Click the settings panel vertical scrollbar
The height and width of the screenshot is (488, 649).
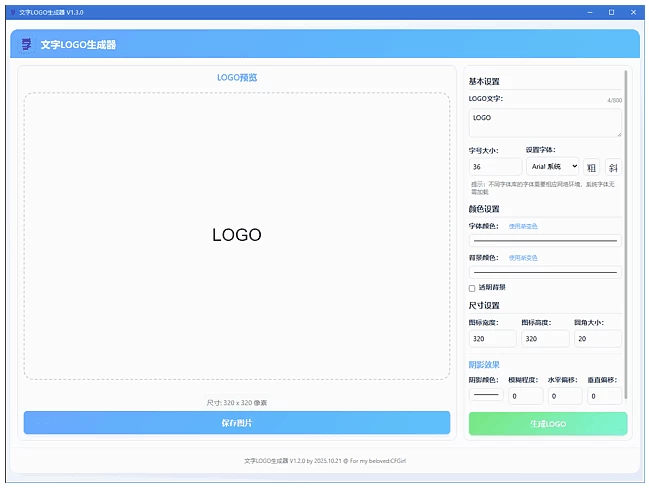(x=626, y=200)
